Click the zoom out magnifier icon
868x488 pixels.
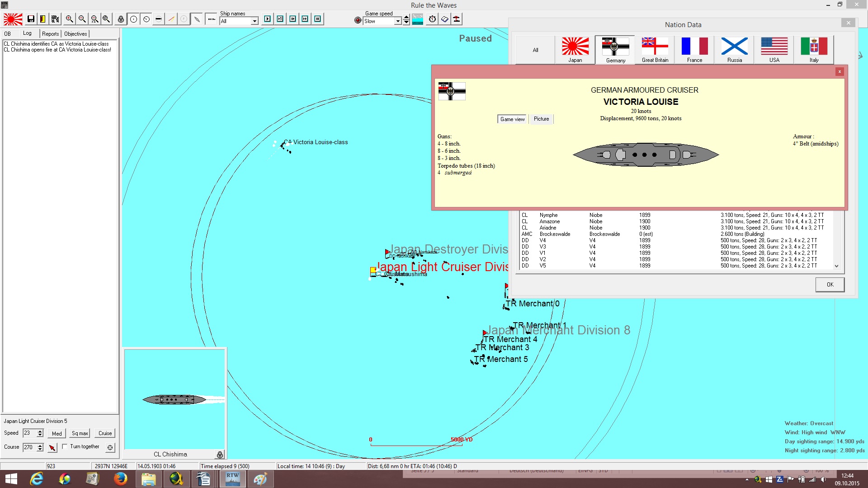point(82,19)
